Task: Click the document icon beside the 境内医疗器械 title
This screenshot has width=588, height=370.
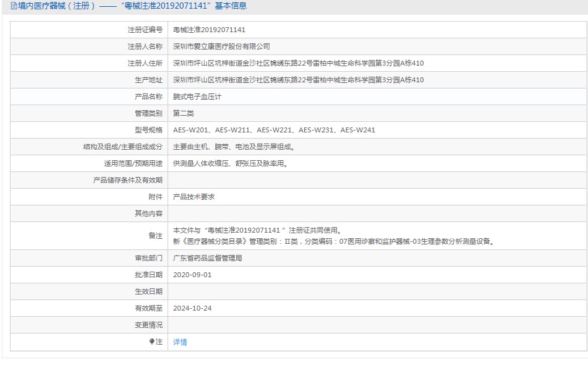Action: point(14,6)
